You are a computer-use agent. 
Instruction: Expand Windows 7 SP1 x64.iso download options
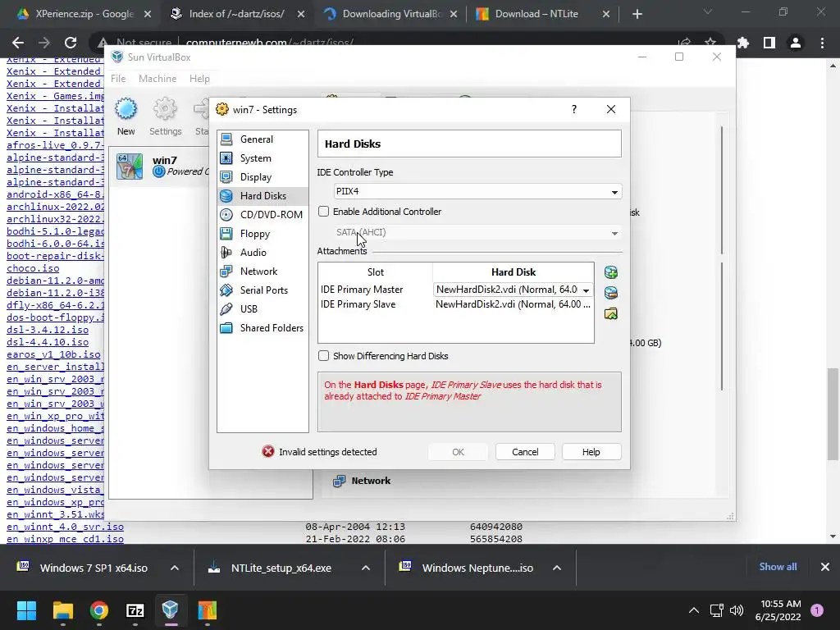(175, 568)
